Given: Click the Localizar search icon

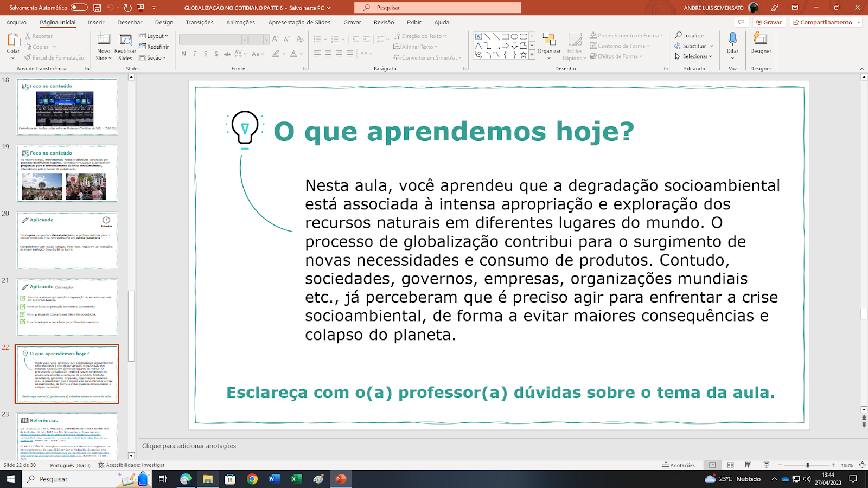Looking at the screenshot, I should (678, 35).
